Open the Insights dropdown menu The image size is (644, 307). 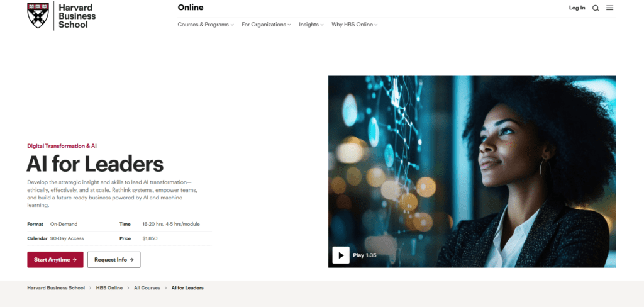(311, 25)
